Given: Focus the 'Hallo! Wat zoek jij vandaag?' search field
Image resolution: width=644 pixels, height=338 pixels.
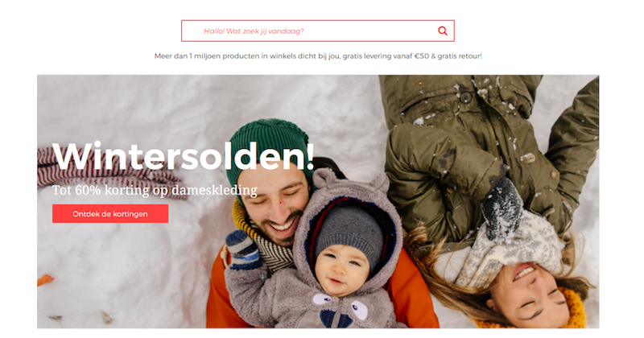Looking at the screenshot, I should coord(317,31).
